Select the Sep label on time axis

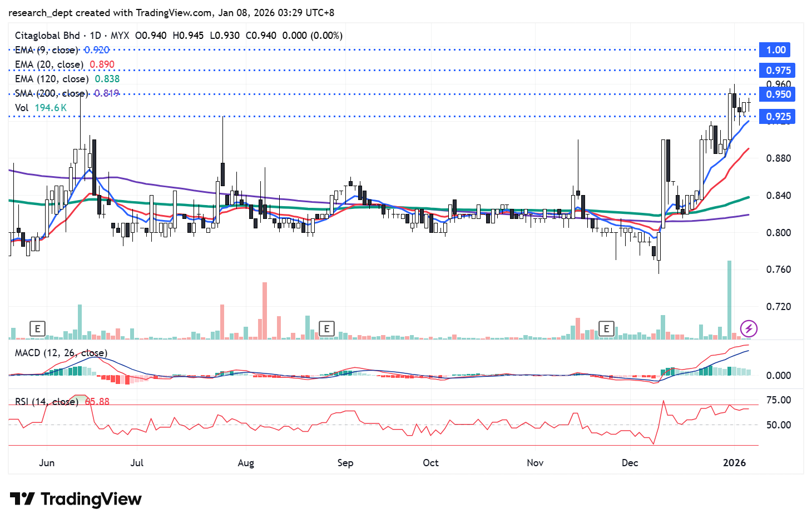click(x=345, y=463)
